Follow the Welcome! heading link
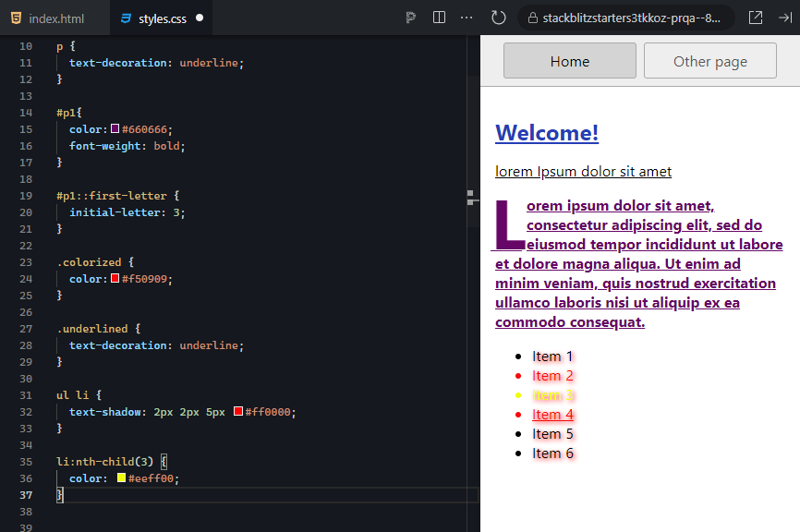This screenshot has width=800, height=532. 546,133
